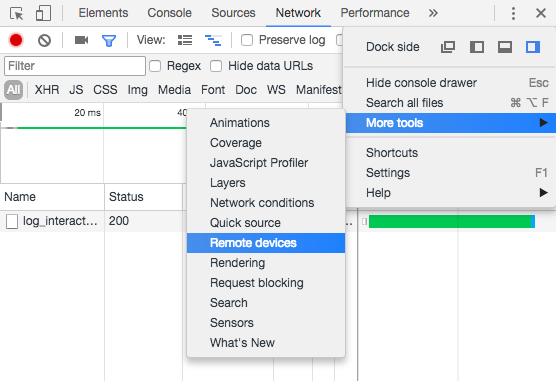Dock DevTools to the left
The image size is (556, 381).
pos(477,47)
